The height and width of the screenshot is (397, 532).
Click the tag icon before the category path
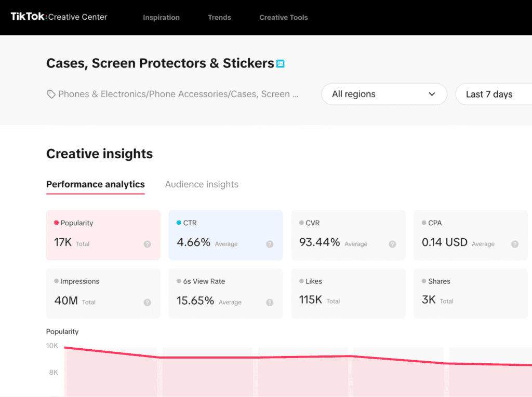click(x=51, y=94)
